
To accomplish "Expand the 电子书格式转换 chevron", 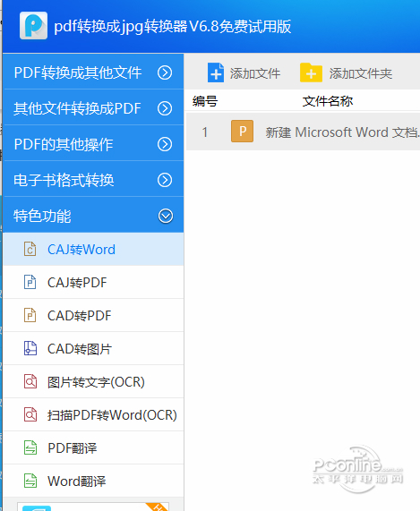I will click(165, 180).
